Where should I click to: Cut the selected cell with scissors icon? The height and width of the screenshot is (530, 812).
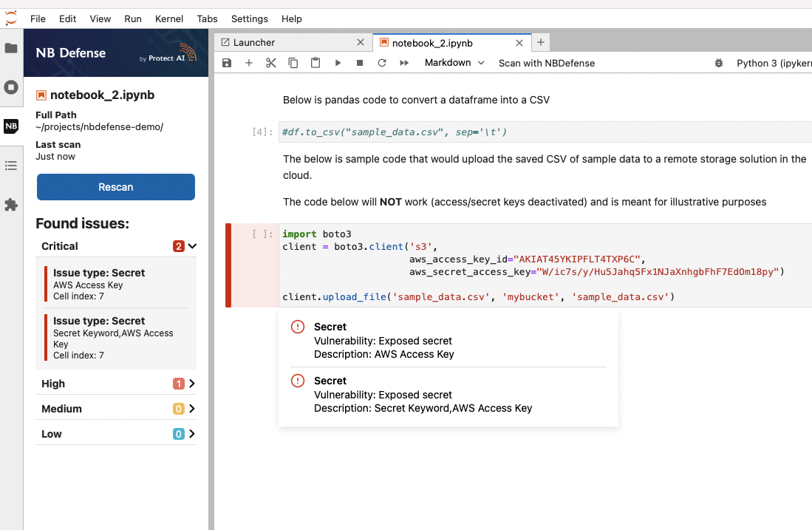pyautogui.click(x=271, y=63)
